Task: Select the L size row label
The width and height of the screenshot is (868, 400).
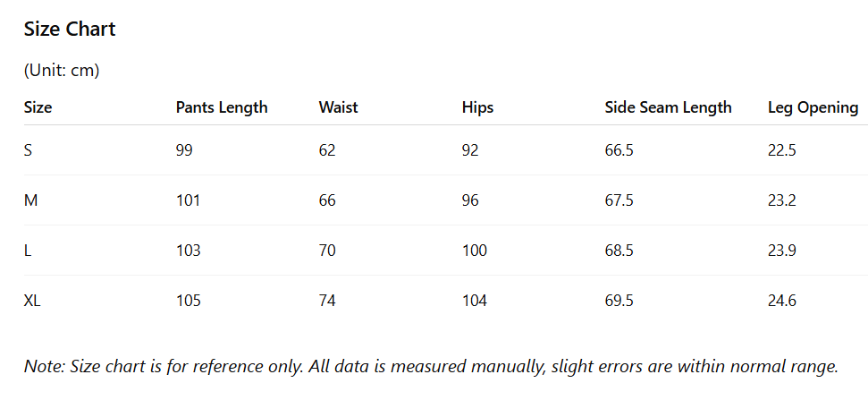Action: coord(28,251)
